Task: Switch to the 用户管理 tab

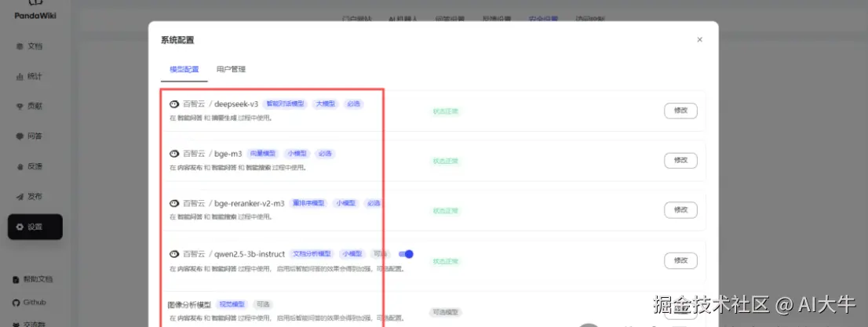Action: click(231, 70)
